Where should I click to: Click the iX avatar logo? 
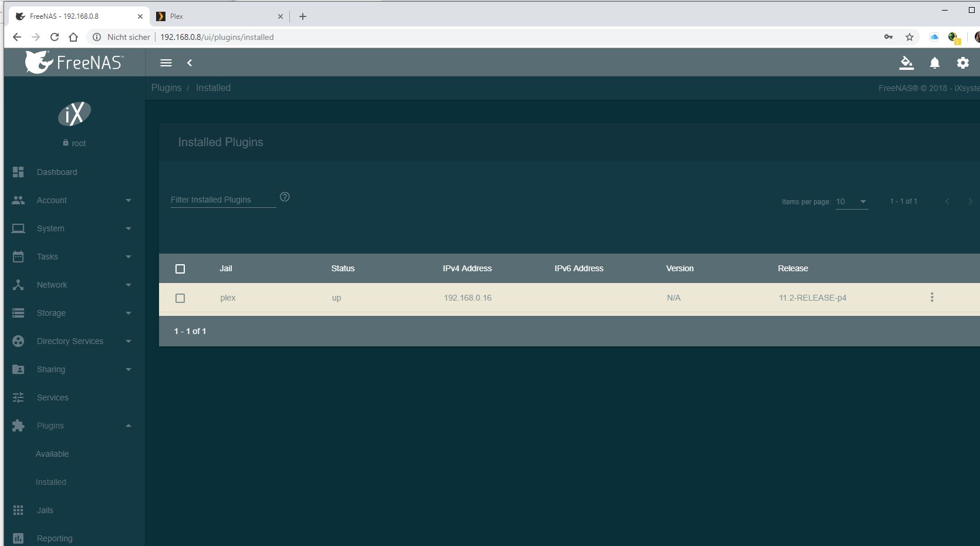[75, 114]
